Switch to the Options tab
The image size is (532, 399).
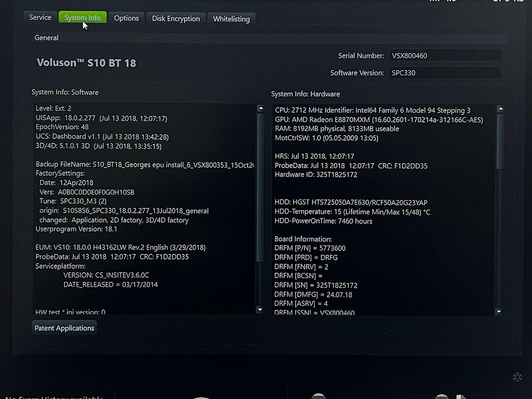pyautogui.click(x=126, y=18)
